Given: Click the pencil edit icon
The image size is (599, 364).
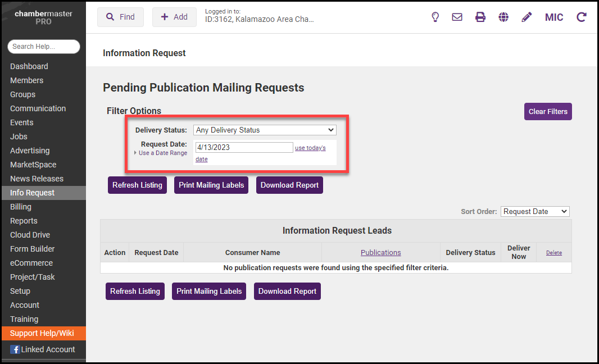Looking at the screenshot, I should pyautogui.click(x=527, y=17).
